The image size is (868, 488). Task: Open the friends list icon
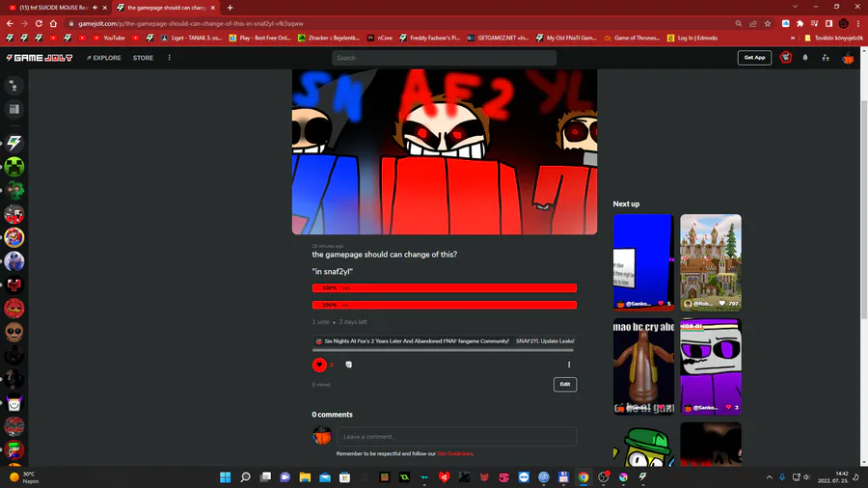(826, 58)
